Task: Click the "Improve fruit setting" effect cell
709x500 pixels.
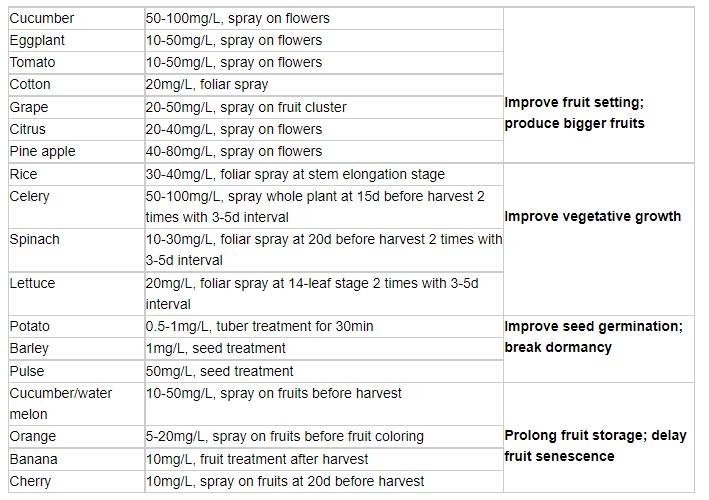Action: pyautogui.click(x=575, y=113)
